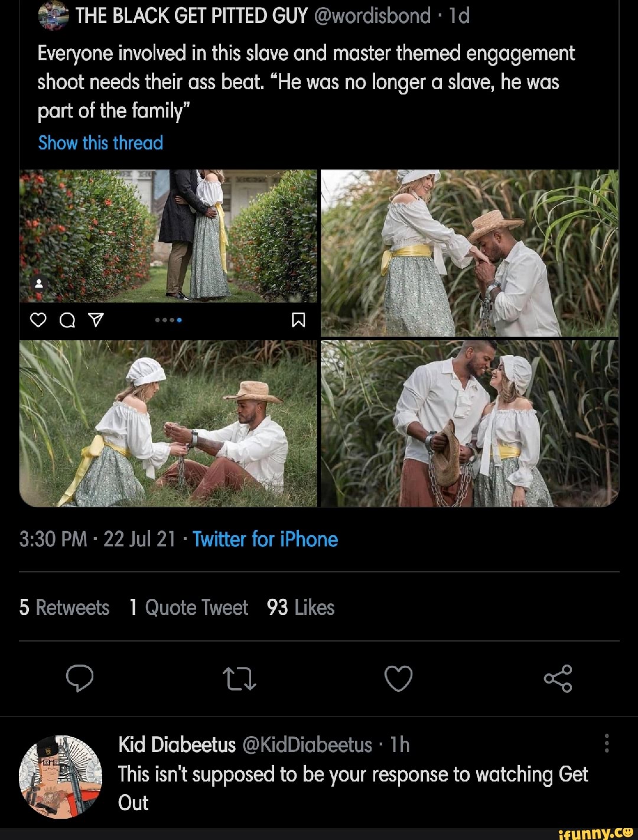Open three-dot menu on Kid Diabeetus reply
The height and width of the screenshot is (840, 638).
click(x=607, y=743)
